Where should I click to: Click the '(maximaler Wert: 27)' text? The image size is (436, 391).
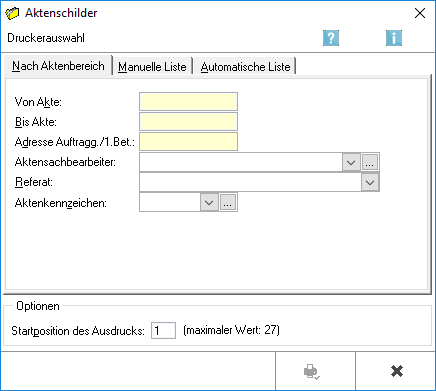[x=231, y=330]
